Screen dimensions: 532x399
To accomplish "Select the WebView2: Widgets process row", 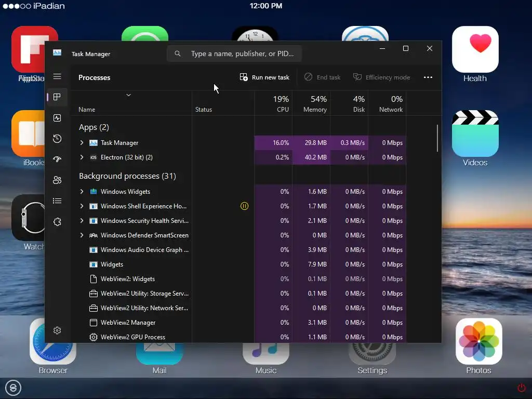I will 238,279.
